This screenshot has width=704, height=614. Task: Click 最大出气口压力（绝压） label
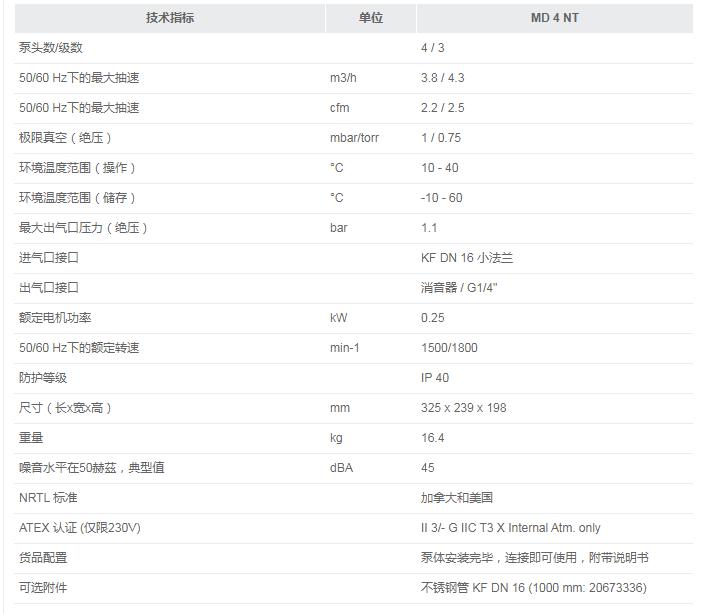[84, 228]
